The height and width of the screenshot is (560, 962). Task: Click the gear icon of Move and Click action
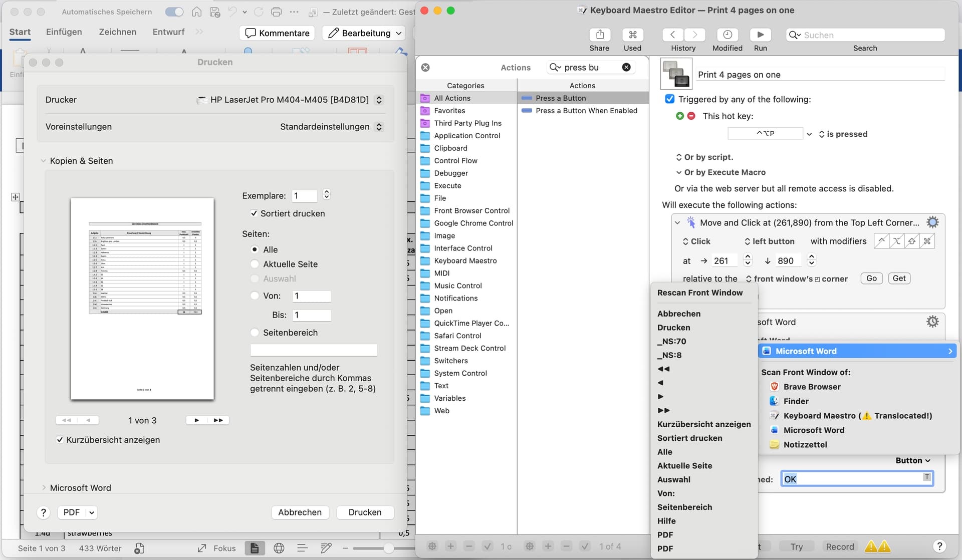(x=932, y=222)
